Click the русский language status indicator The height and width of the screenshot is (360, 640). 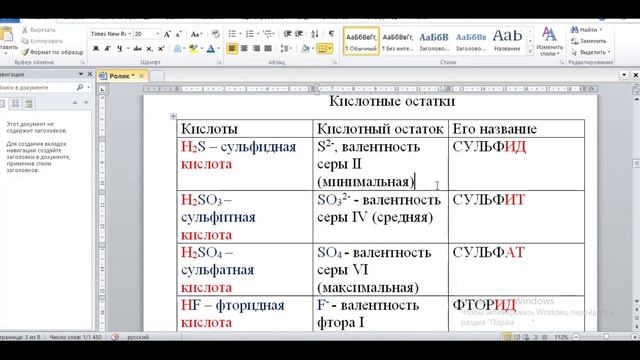pyautogui.click(x=138, y=337)
